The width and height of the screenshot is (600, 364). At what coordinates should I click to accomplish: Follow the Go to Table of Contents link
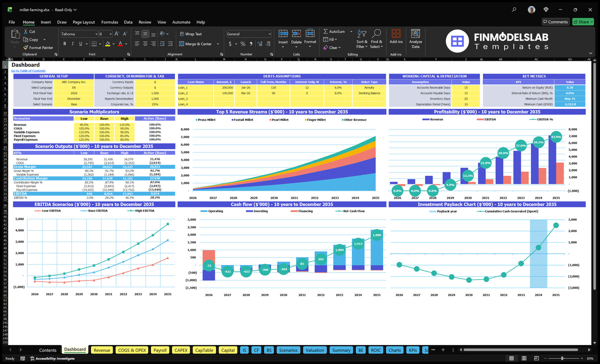pyautogui.click(x=28, y=71)
